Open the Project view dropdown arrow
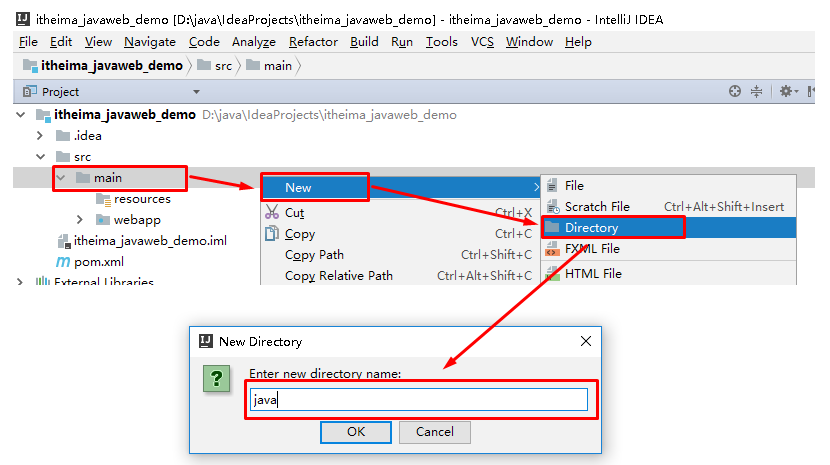 (x=196, y=92)
